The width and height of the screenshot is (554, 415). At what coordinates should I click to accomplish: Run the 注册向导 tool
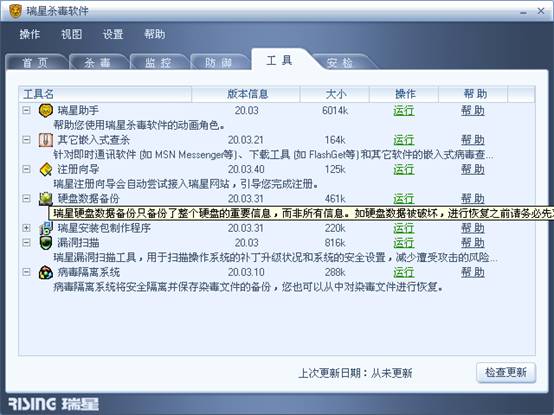(404, 170)
